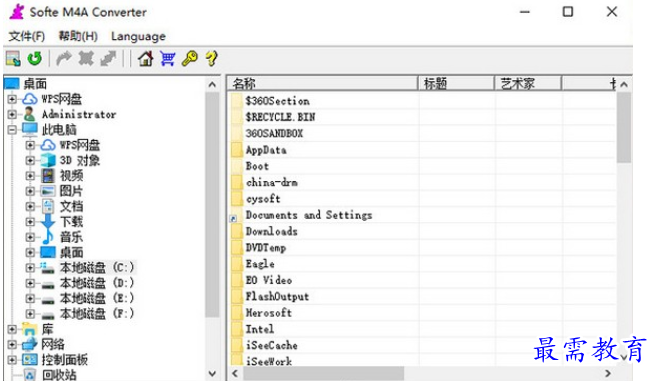655x381 pixels.
Task: Click the key registration icon
Action: pos(190,58)
